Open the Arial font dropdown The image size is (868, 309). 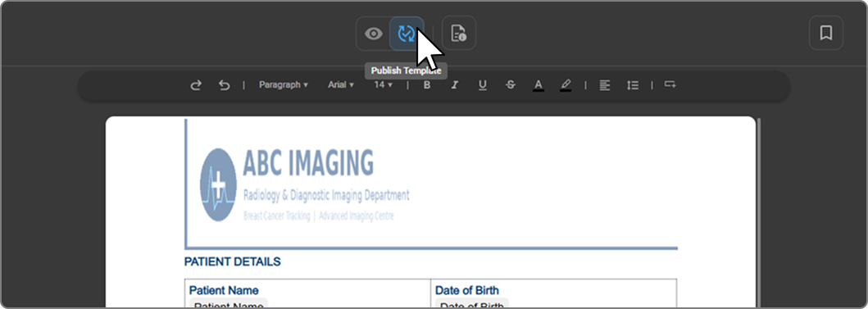340,84
